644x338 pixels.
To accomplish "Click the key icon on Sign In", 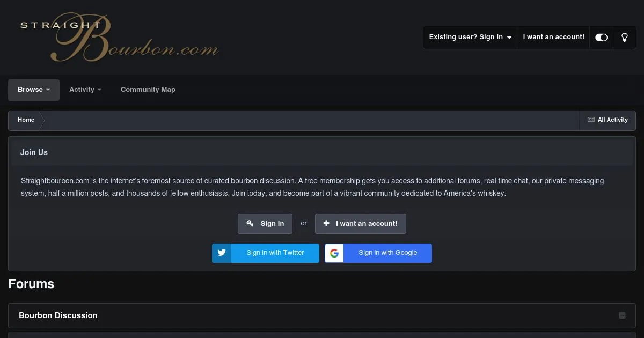I will tap(250, 224).
